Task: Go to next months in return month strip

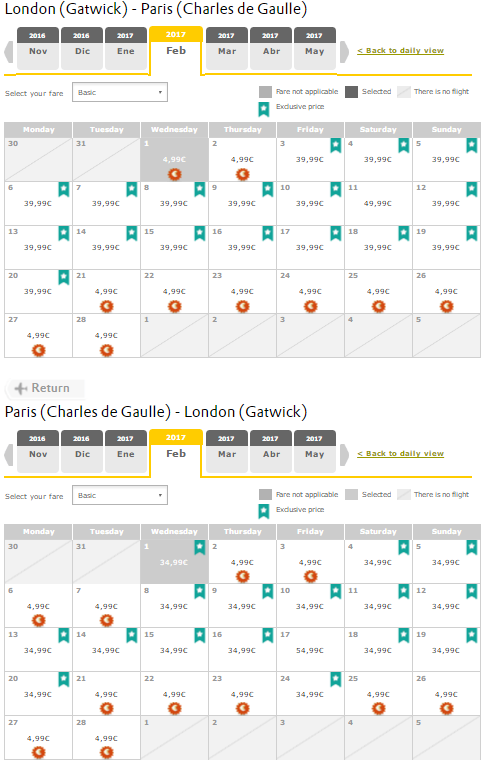Action: coord(344,455)
